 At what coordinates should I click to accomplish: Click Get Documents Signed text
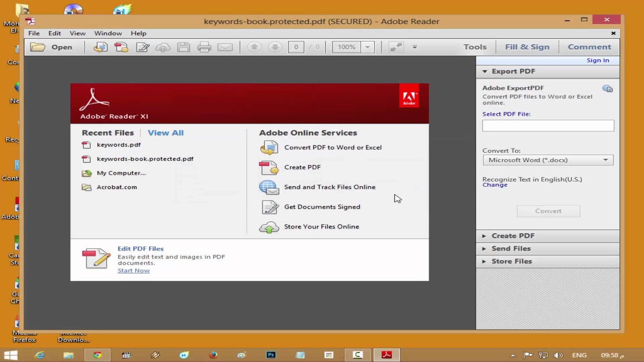coord(322,207)
